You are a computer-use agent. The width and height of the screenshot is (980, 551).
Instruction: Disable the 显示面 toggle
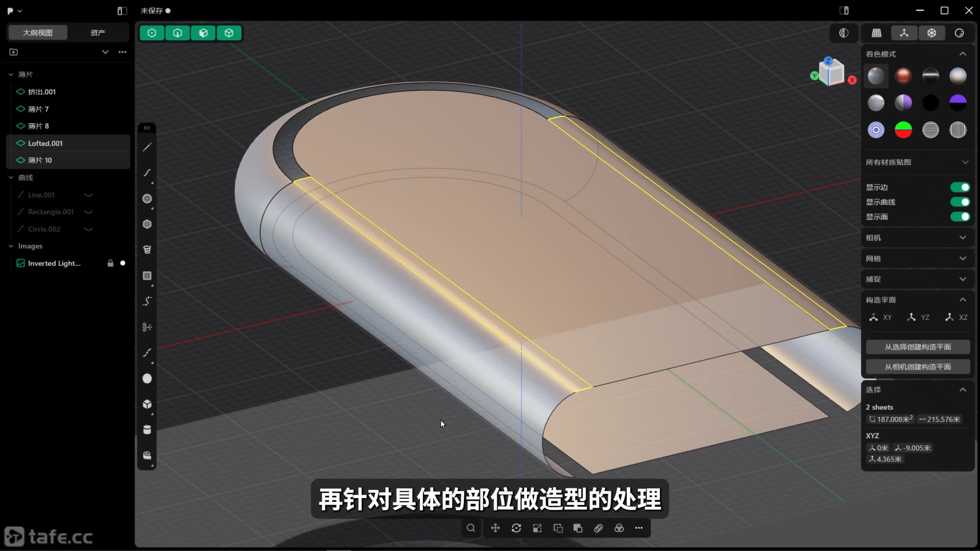tap(960, 217)
